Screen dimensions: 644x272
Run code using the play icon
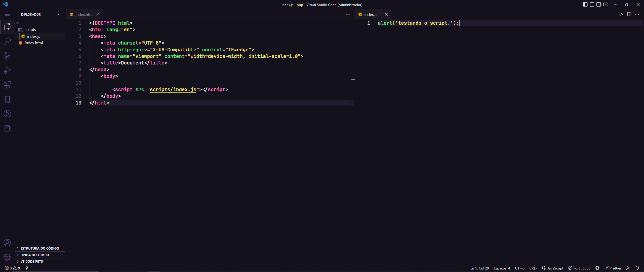[621, 14]
